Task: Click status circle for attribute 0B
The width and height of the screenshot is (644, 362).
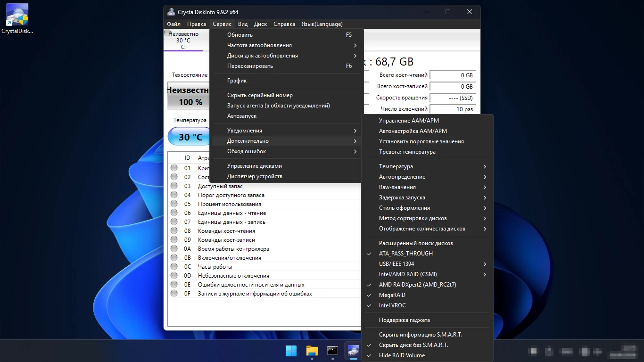Action: (x=174, y=258)
